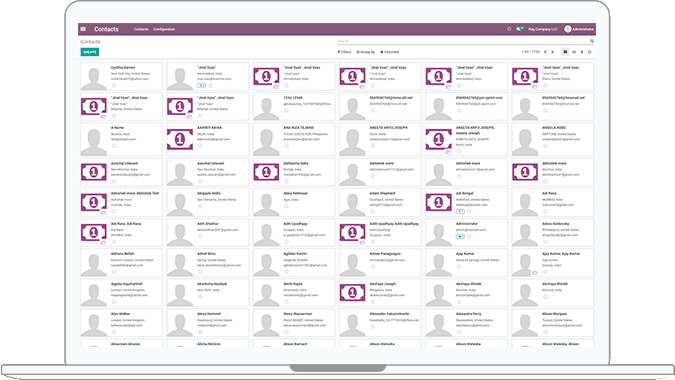Click the Contacts app name in header

[x=106, y=29]
